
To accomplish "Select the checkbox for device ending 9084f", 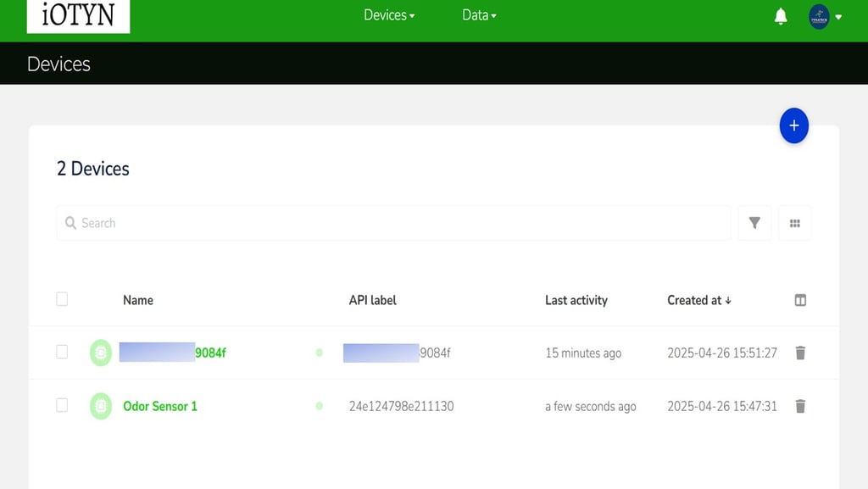I will [62, 352].
